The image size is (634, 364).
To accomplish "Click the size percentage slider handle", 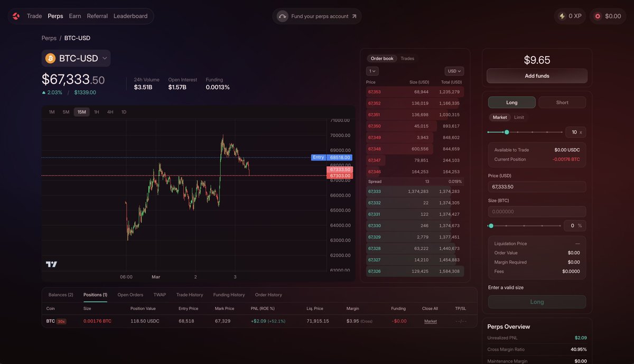I will (491, 226).
